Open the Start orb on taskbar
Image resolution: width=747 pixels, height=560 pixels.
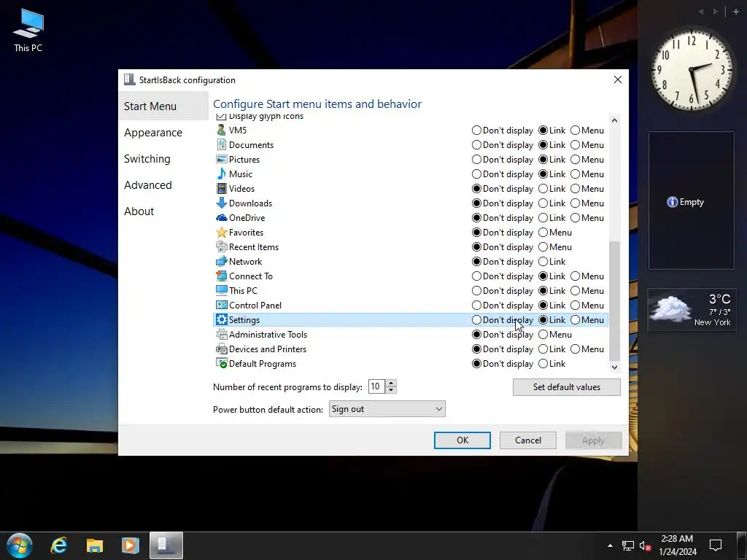20,545
